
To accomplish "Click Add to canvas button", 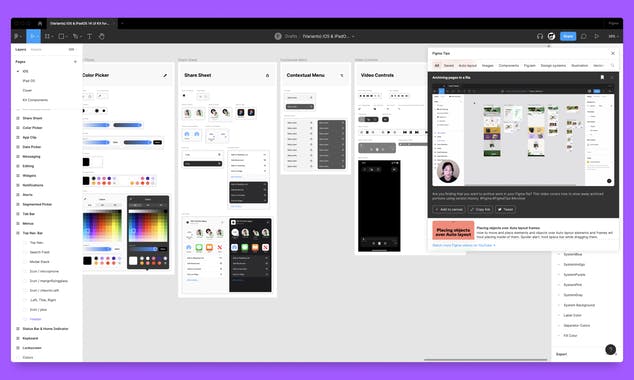I will [x=449, y=209].
